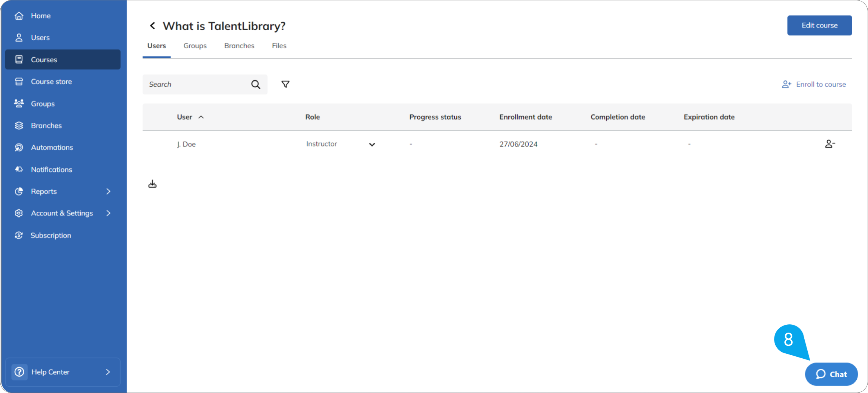Open the filter funnel icon

tap(285, 84)
